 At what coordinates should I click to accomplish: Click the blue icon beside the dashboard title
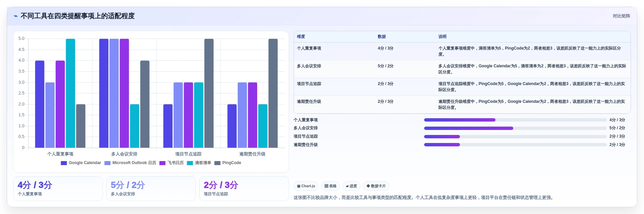(x=16, y=16)
